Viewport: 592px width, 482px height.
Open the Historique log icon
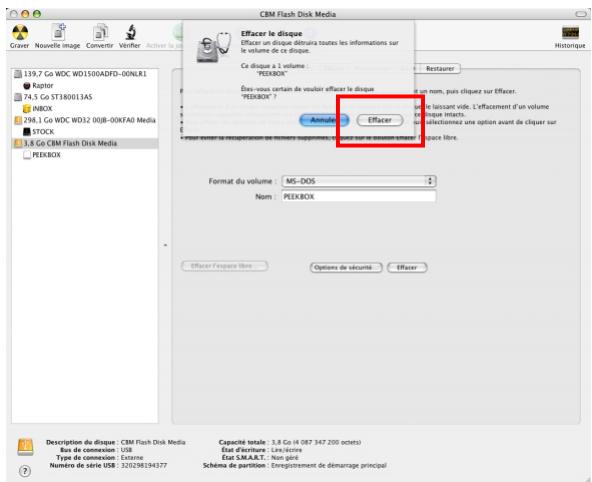tap(570, 33)
